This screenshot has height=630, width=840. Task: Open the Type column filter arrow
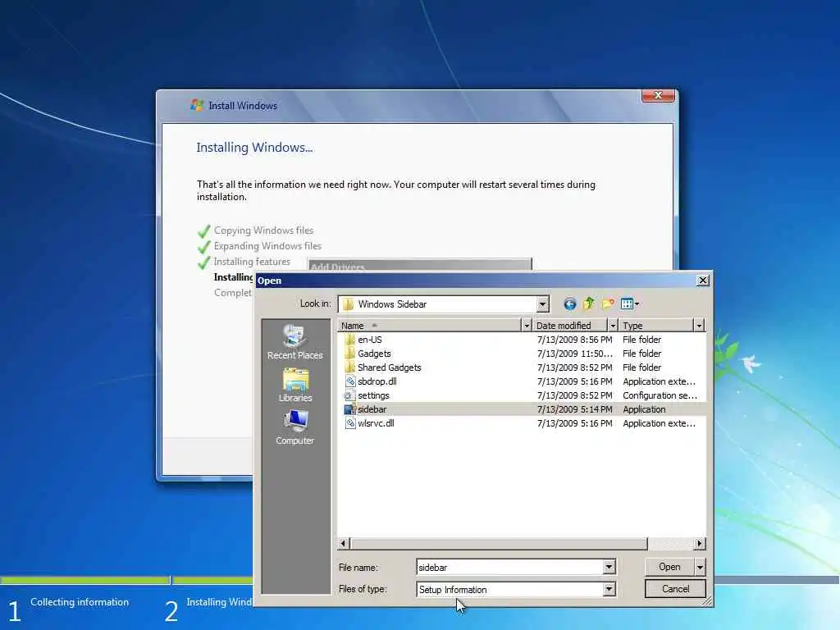(699, 326)
